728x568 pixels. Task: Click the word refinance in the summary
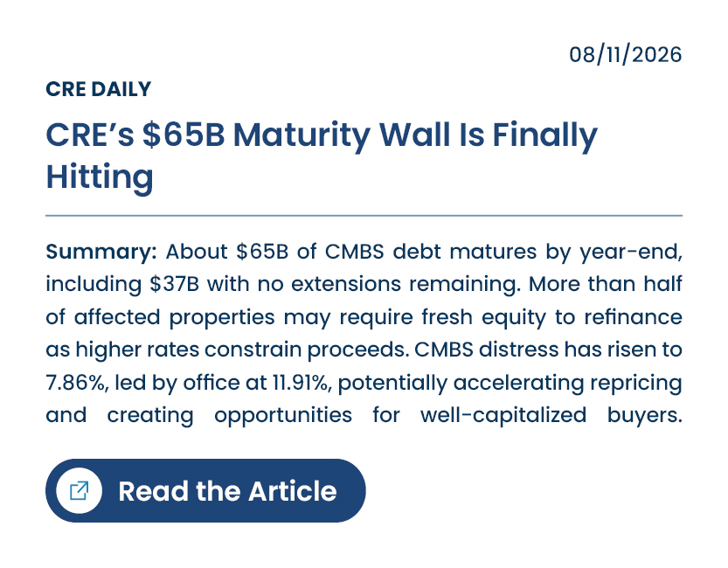(634, 317)
